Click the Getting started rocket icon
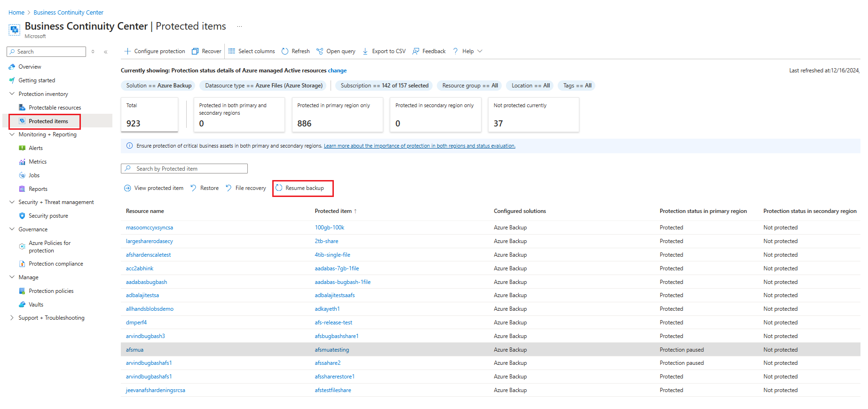This screenshot has width=868, height=409. [x=12, y=80]
